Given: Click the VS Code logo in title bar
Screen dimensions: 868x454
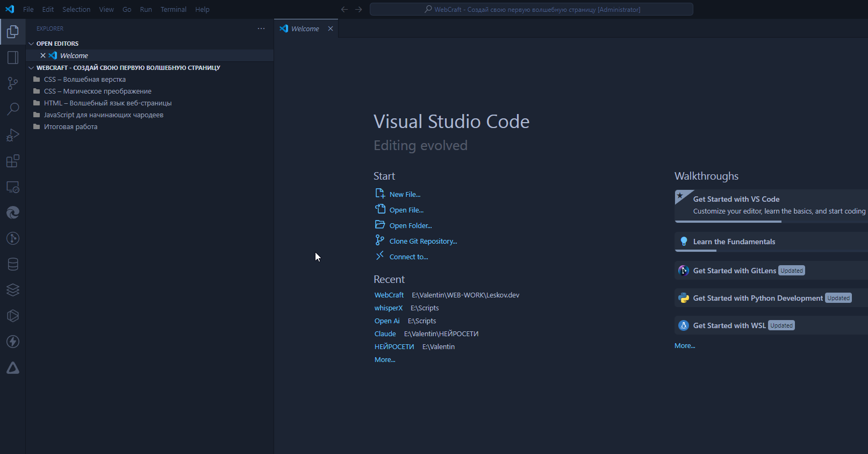Looking at the screenshot, I should point(10,9).
